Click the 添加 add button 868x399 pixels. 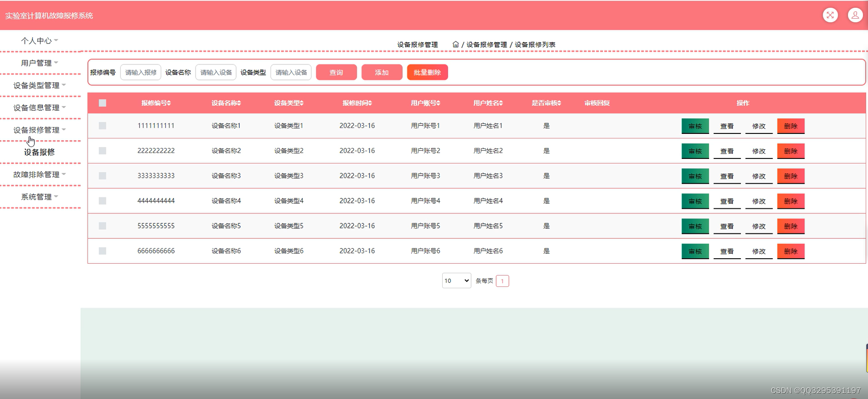pyautogui.click(x=382, y=72)
